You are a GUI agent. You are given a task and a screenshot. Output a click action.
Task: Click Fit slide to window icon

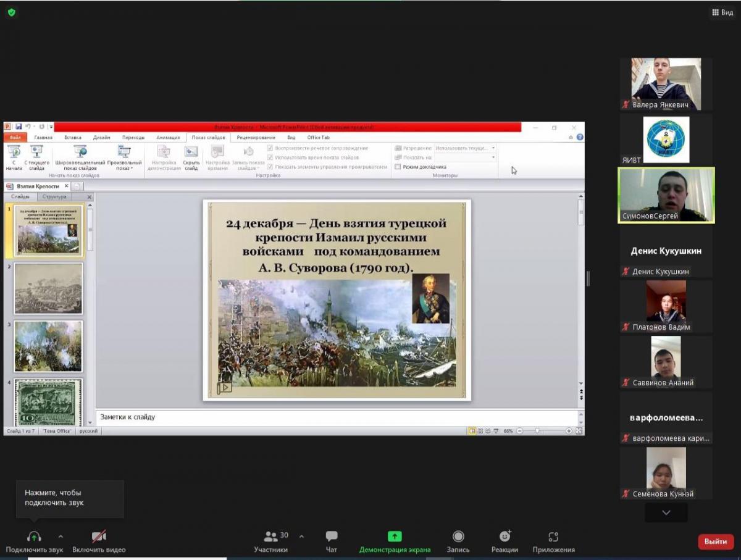579,431
